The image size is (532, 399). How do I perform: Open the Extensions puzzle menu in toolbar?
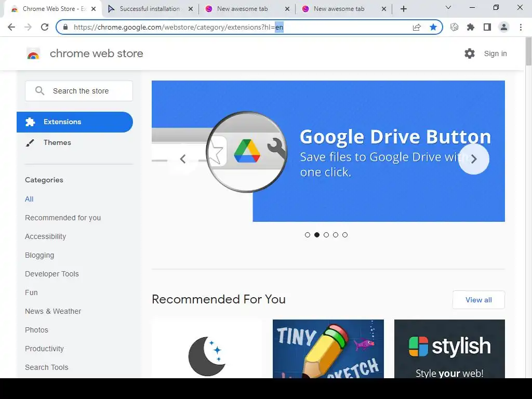471,27
